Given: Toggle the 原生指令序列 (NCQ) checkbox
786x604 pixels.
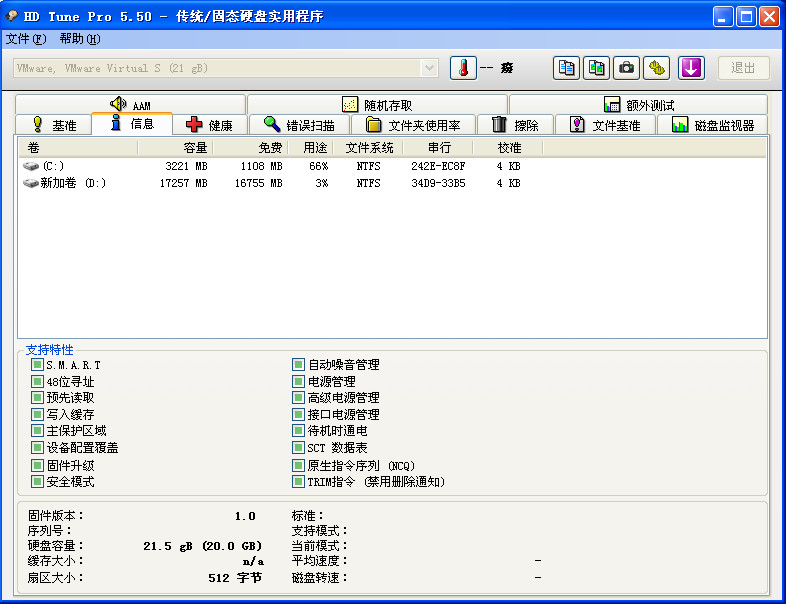Looking at the screenshot, I should click(x=298, y=466).
